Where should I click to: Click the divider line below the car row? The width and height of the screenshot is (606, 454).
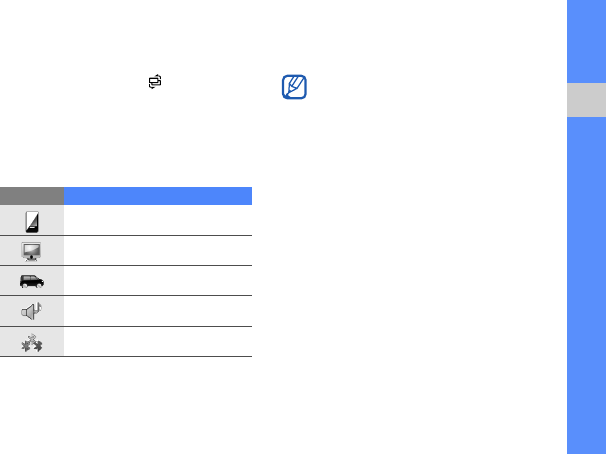pyautogui.click(x=126, y=296)
